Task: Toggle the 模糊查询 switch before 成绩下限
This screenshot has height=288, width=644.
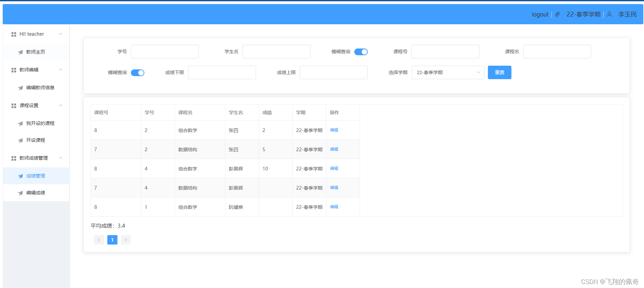Action: click(x=137, y=73)
